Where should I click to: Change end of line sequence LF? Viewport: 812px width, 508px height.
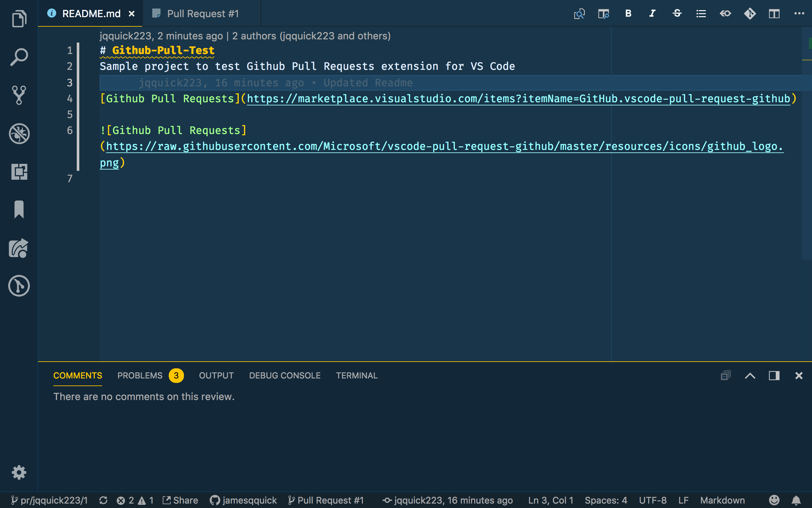tap(684, 500)
